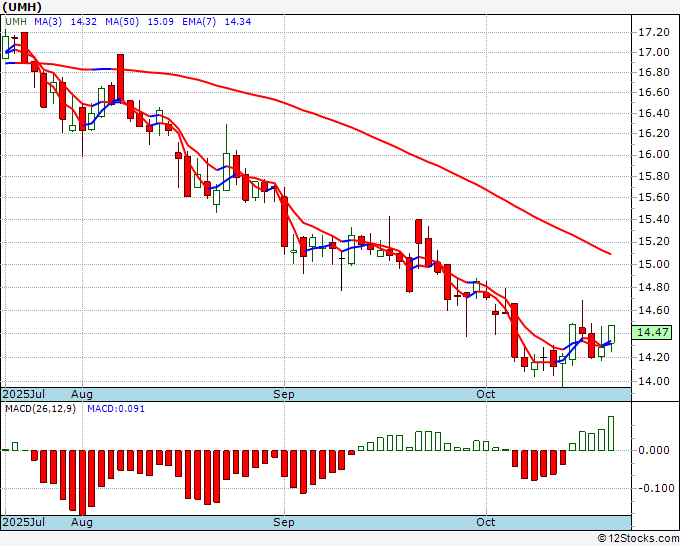680x546 pixels.
Task: Click the 14.80 price axis label
Action: pos(654,287)
